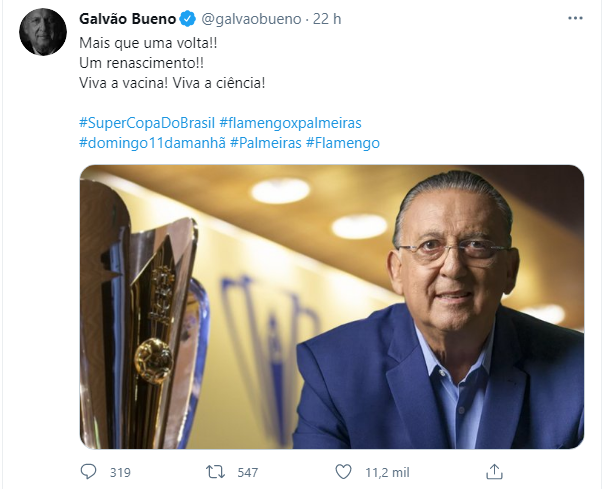Open the 22 h timestamp link

tap(327, 19)
